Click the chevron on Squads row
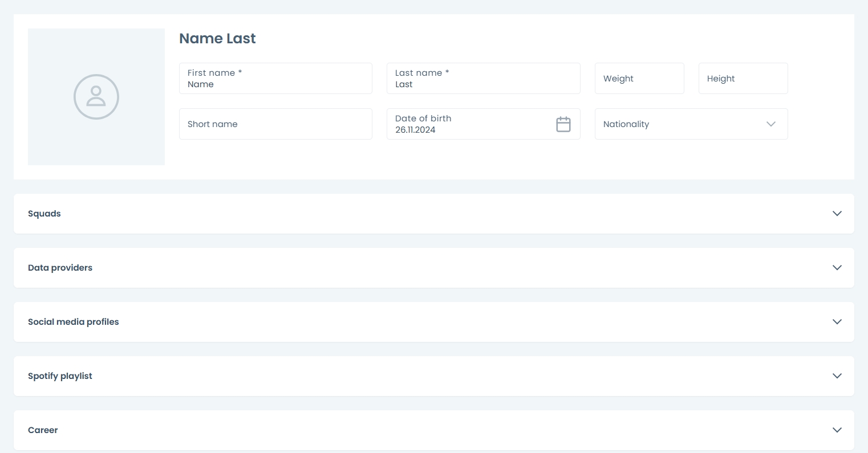The height and width of the screenshot is (453, 868). click(x=837, y=214)
